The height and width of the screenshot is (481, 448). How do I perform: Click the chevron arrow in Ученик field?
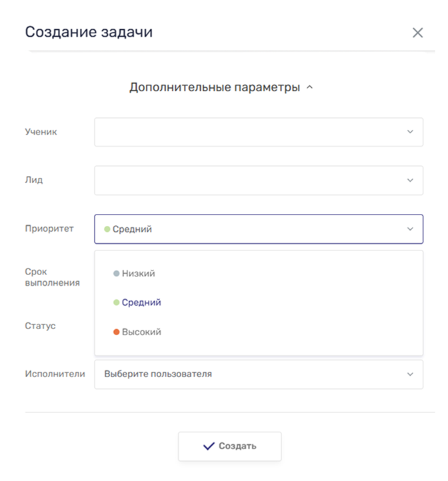410,132
